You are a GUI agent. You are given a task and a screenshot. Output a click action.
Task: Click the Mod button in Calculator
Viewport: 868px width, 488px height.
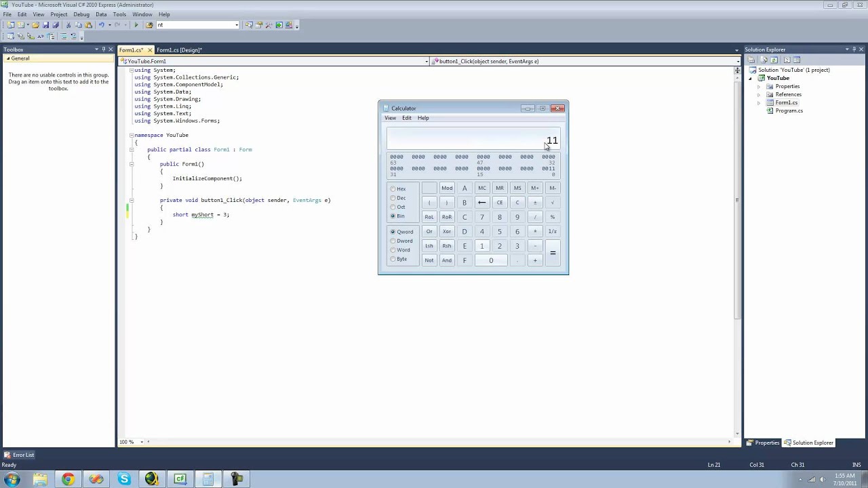[447, 188]
